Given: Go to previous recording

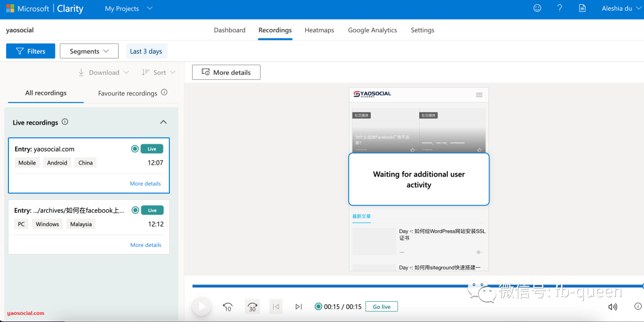Looking at the screenshot, I should [x=277, y=306].
